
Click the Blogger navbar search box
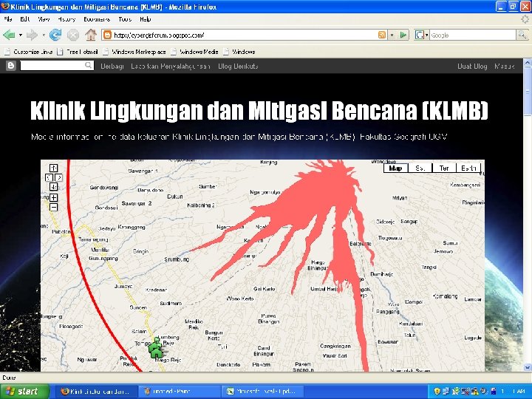click(x=52, y=66)
